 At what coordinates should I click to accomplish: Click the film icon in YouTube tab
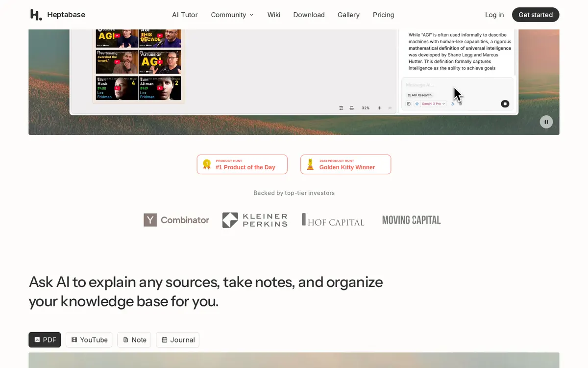[74, 340]
